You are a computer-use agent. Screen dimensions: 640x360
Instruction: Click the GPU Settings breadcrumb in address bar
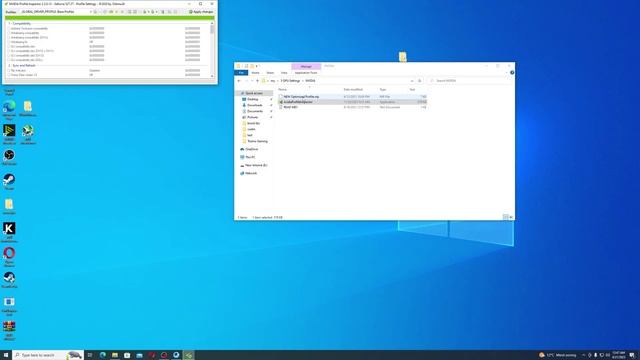pos(290,81)
